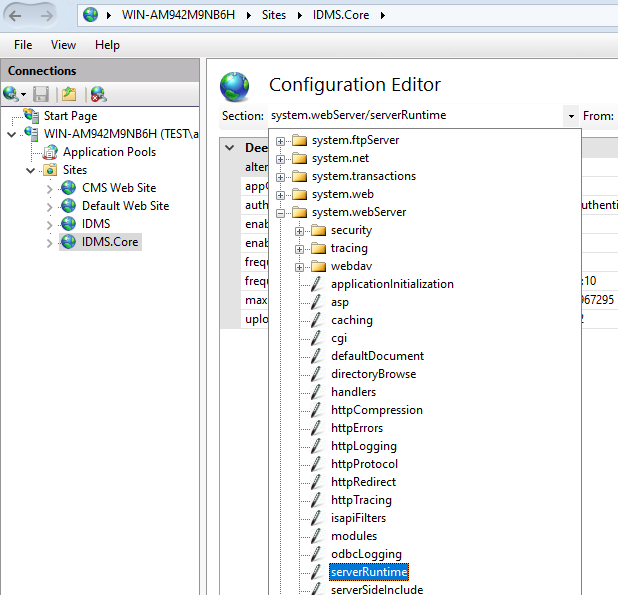Image resolution: width=618 pixels, height=595 pixels.
Task: Click the globe icon in address bar
Action: [x=90, y=15]
